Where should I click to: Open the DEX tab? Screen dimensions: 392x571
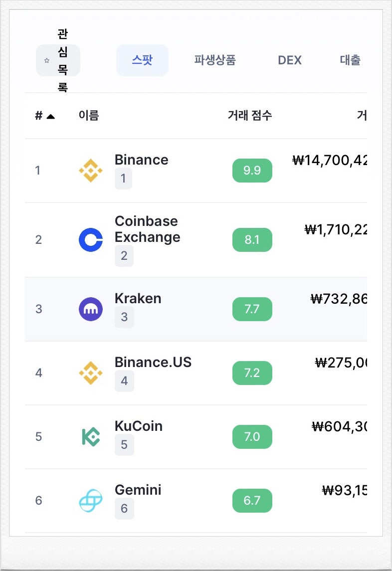coord(290,60)
